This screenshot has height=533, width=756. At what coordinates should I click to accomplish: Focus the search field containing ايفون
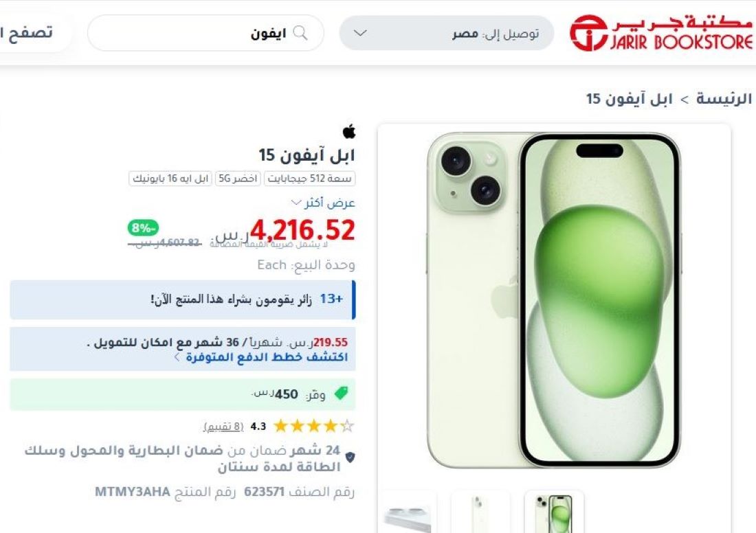coord(205,33)
